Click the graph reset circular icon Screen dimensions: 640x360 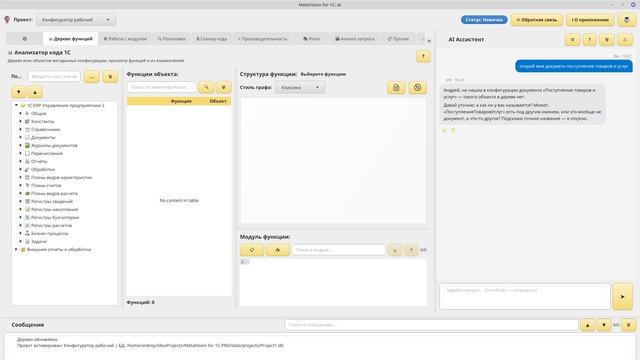coord(417,87)
